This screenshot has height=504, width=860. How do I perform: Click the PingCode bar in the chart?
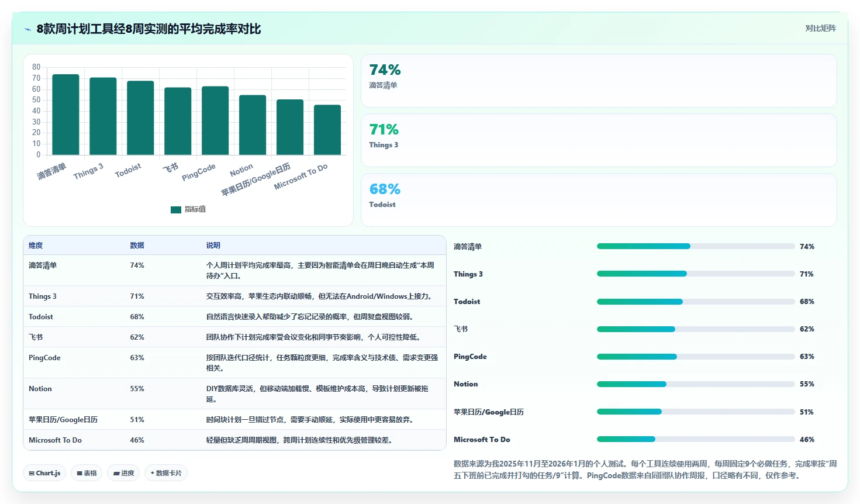tap(215, 120)
